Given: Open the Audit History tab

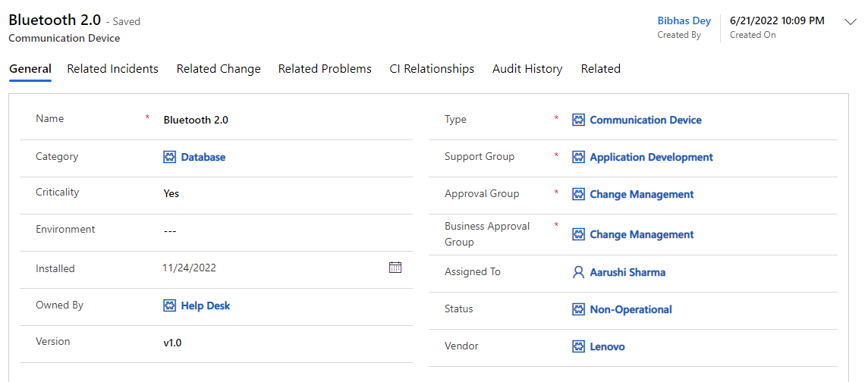Looking at the screenshot, I should coord(527,69).
